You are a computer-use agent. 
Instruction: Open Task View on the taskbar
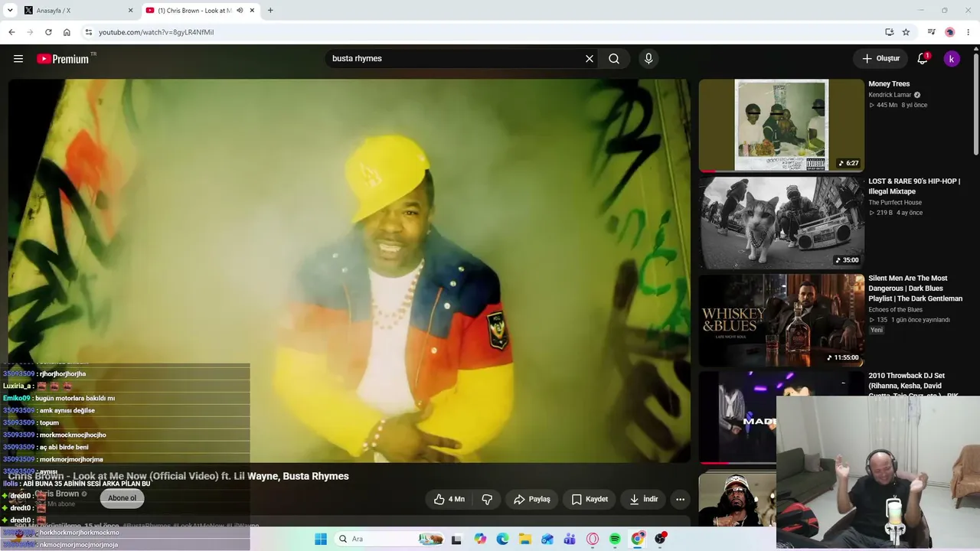click(x=456, y=539)
